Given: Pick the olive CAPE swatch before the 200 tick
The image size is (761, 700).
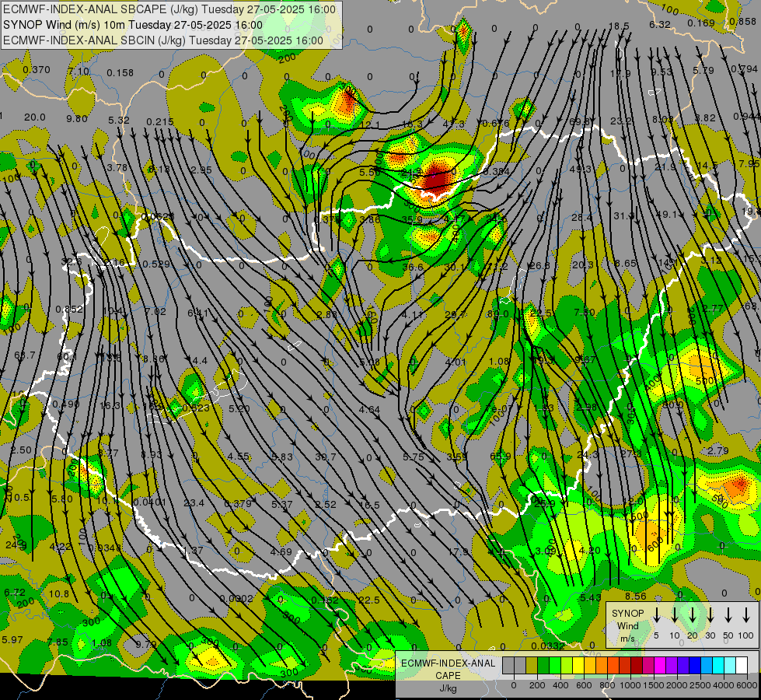Looking at the screenshot, I should click(x=532, y=666).
